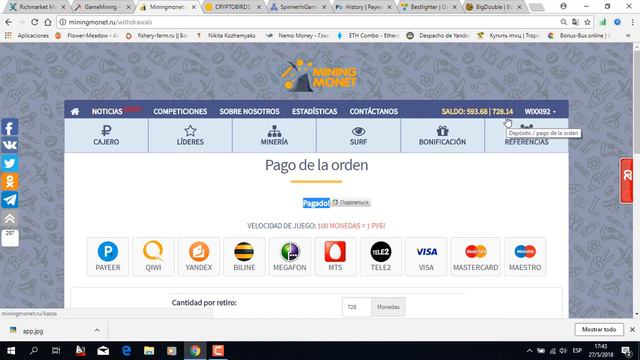
Task: Share page on Facebook sidebar icon
Action: pos(10,127)
